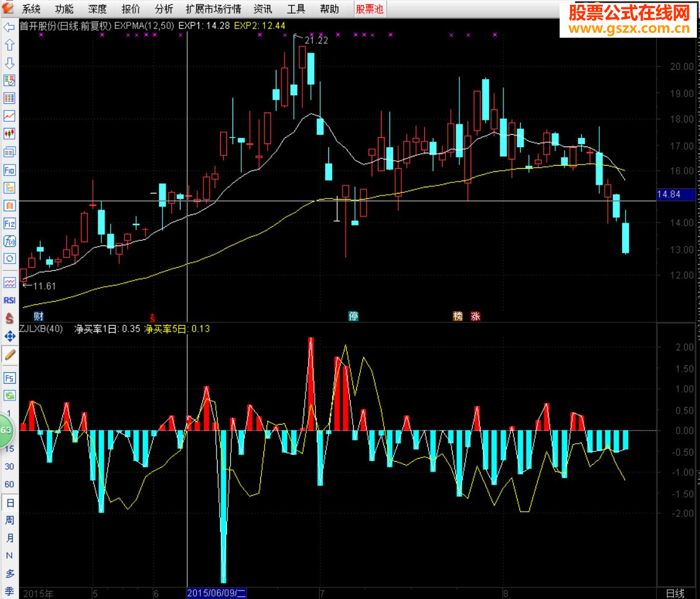Click the RSI indicator icon
Viewport: 700px width, 599px height.
coord(9,300)
